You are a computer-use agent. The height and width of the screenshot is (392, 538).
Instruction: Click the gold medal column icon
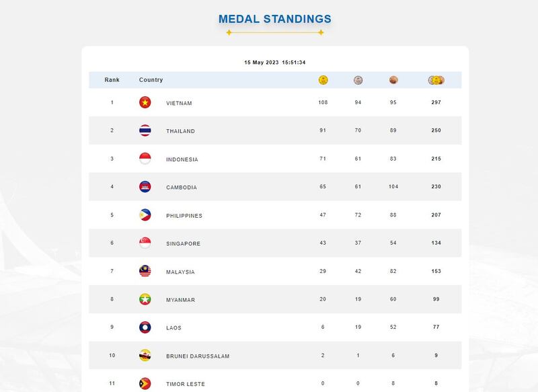pos(323,80)
